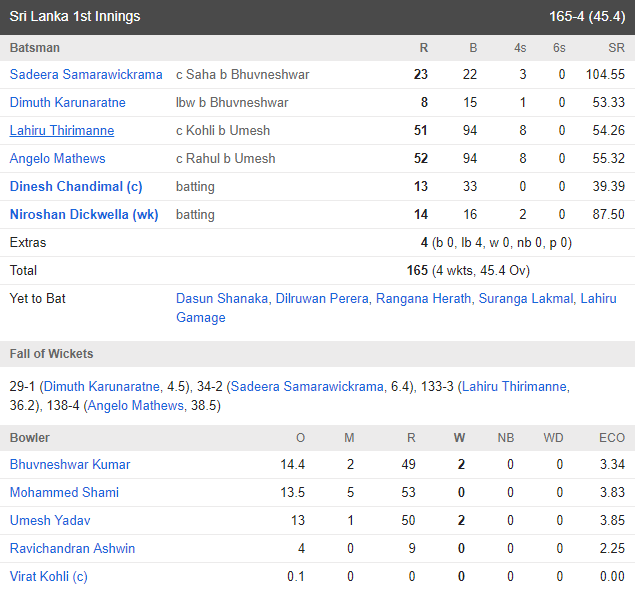Viewport: 636px width, 595px height.
Task: Select Angelo Mathews batsman name
Action: (x=58, y=159)
